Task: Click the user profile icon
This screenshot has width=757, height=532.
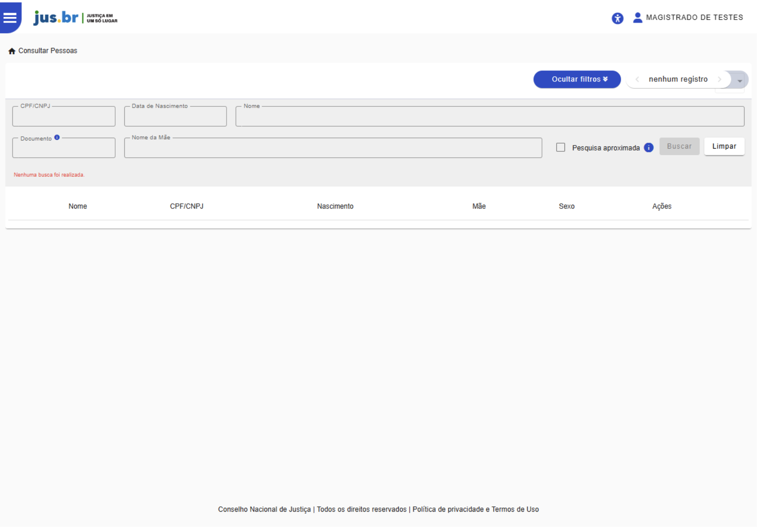Action: coord(637,17)
